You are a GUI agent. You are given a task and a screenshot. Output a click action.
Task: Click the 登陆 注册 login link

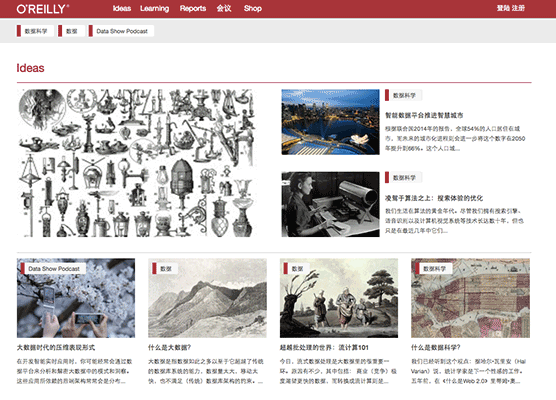pyautogui.click(x=510, y=8)
